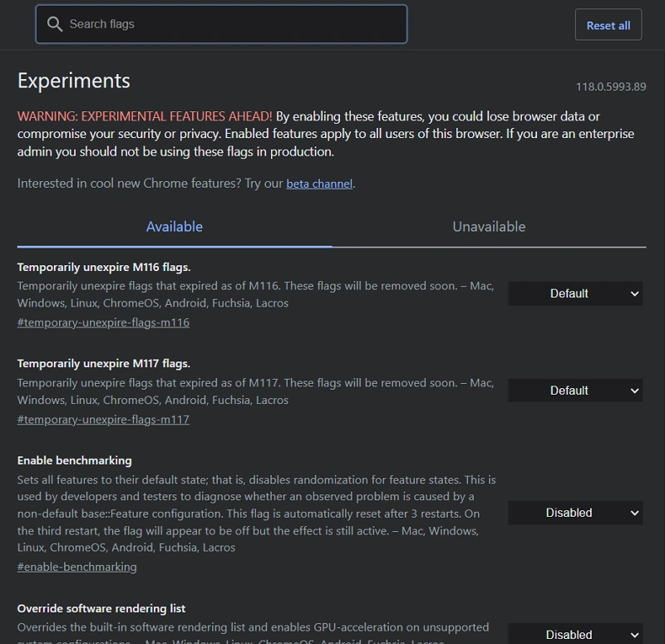Click the Experiments page heading
Image resolution: width=665 pixels, height=644 pixels.
coord(74,81)
